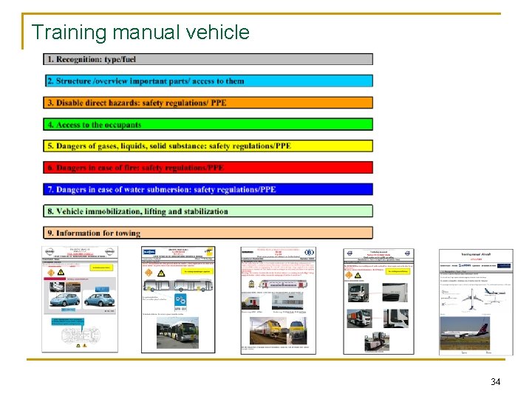Select the cyan bar '2. Structure /overview important parts'

(x=209, y=81)
